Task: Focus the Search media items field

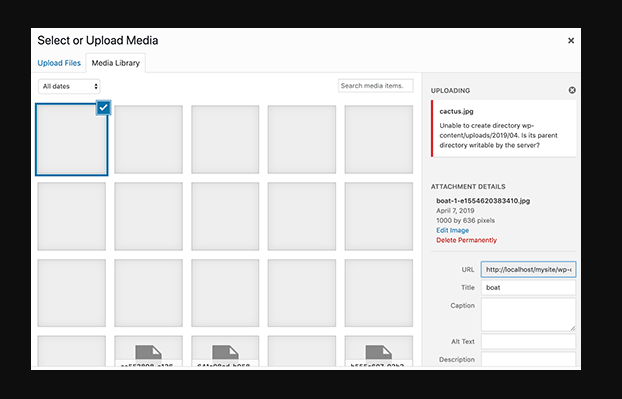Action: point(376,86)
